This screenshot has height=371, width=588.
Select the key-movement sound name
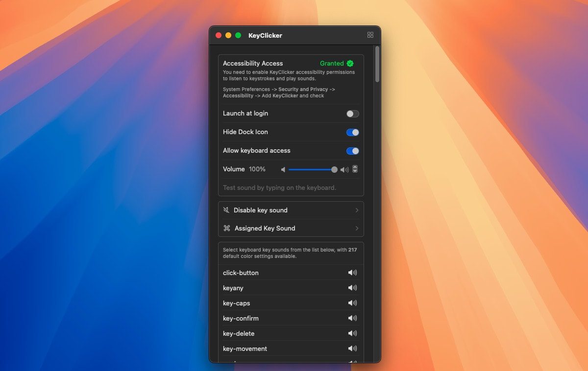[245, 348]
